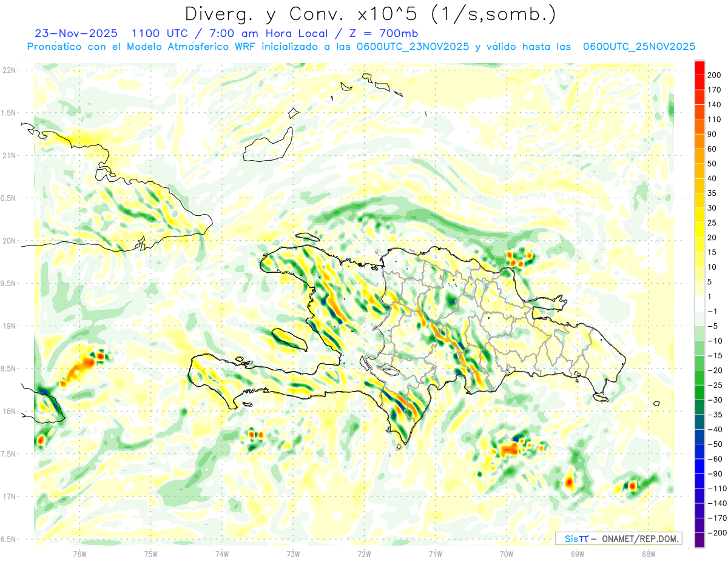Click the '0600UTC_25NOV2025' valid-until timestamp

pyautogui.click(x=639, y=47)
